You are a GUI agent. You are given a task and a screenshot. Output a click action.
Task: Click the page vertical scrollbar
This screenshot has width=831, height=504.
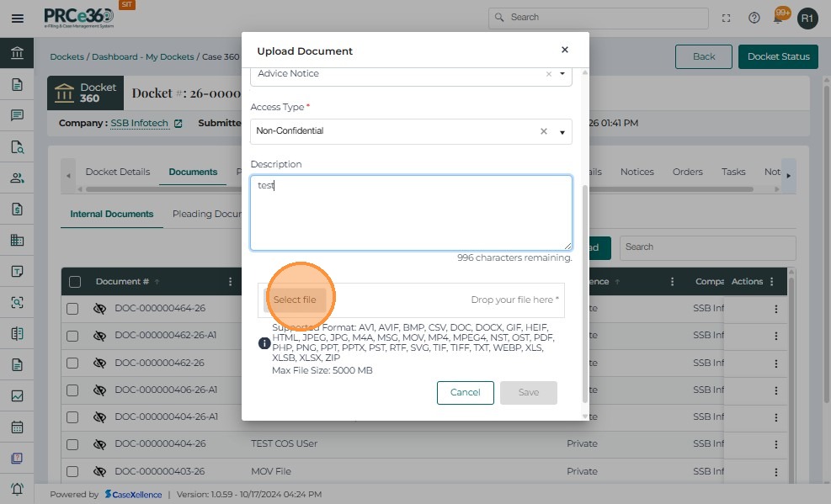click(826, 243)
